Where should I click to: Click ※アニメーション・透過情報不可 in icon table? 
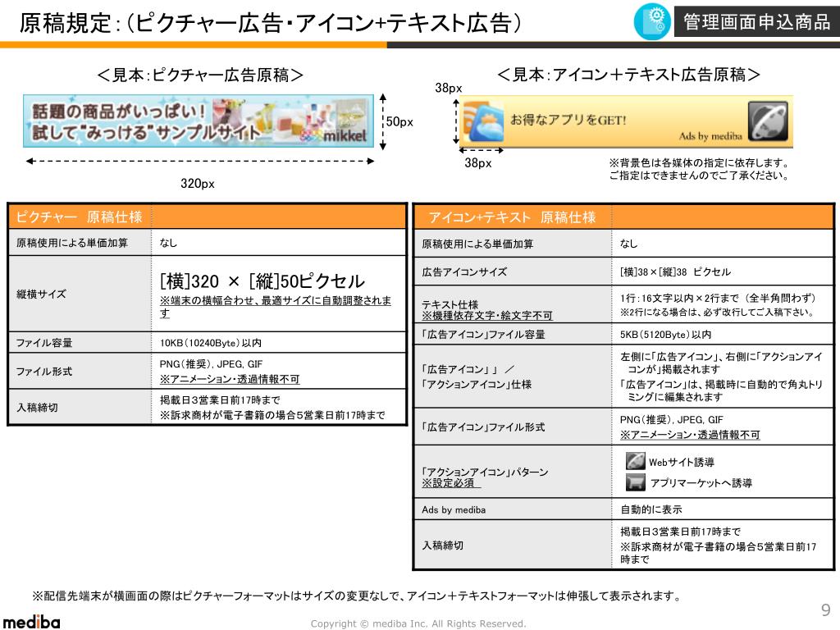tap(690, 435)
